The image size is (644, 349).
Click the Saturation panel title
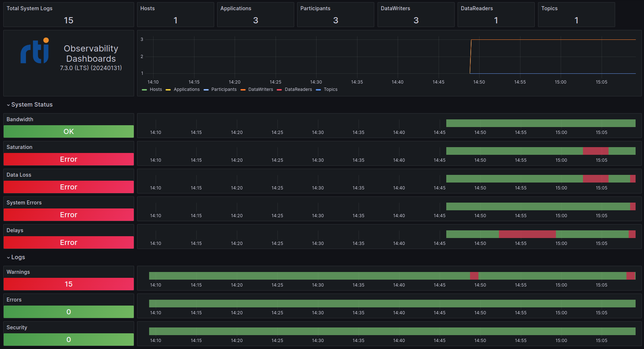coord(19,147)
